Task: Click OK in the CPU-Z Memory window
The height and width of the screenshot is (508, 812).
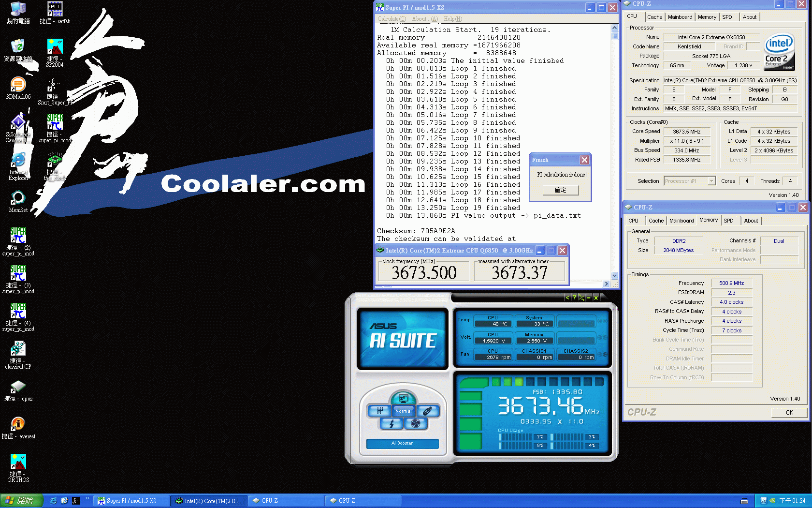Action: (789, 413)
